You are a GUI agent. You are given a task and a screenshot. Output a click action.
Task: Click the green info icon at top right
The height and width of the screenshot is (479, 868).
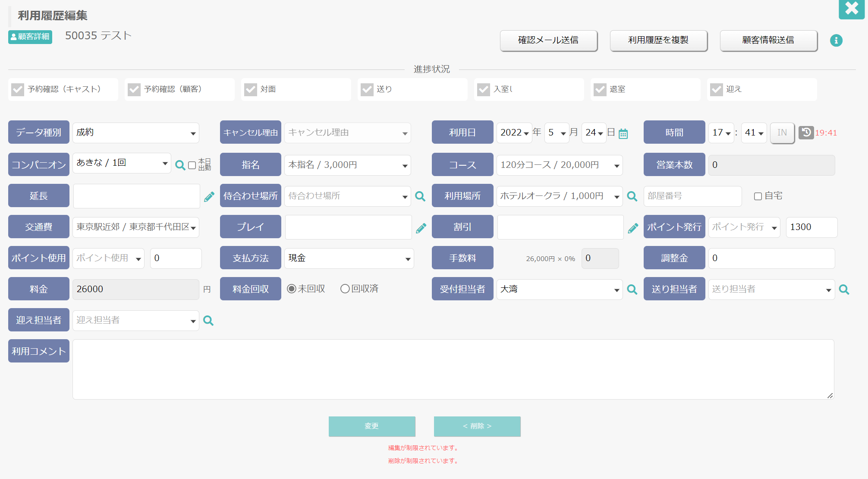click(836, 41)
